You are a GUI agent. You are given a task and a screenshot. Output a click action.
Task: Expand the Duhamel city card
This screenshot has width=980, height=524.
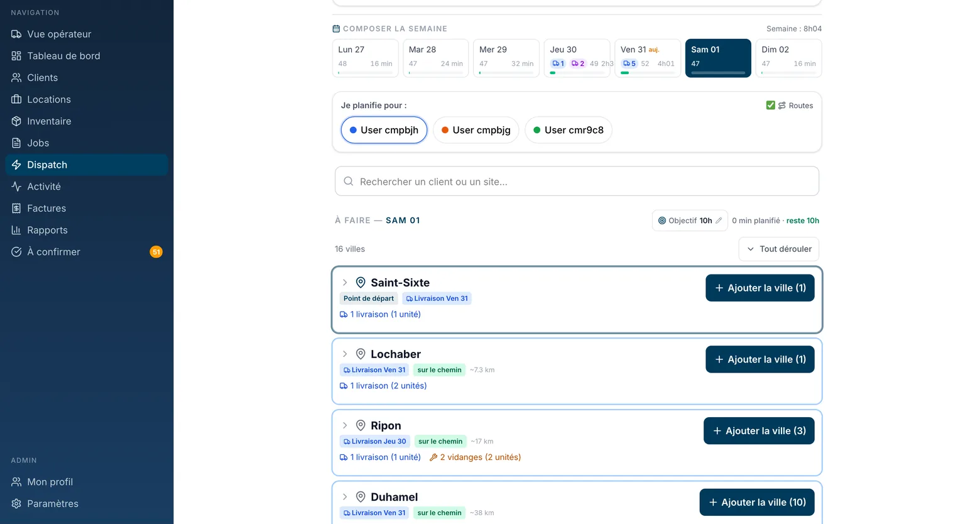pyautogui.click(x=345, y=497)
